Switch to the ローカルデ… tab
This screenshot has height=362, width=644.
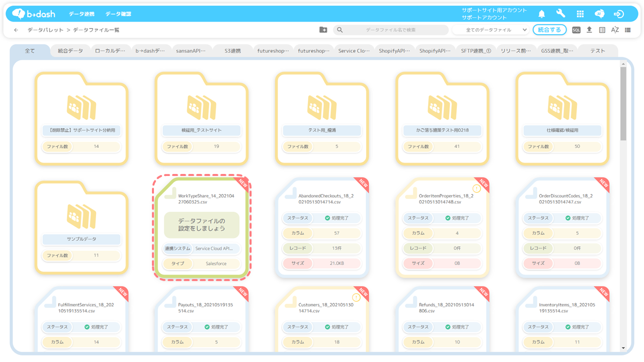[x=111, y=51]
